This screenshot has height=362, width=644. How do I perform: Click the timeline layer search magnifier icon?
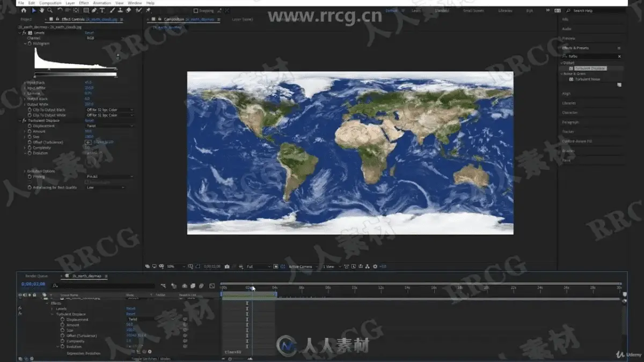[55, 286]
